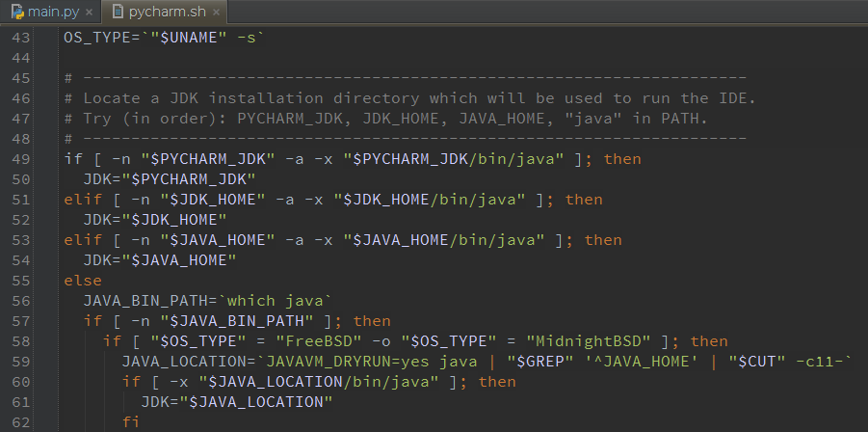Click the text JDK="$PYCHARM_JDK"
This screenshot has width=868, height=432.
pos(170,179)
